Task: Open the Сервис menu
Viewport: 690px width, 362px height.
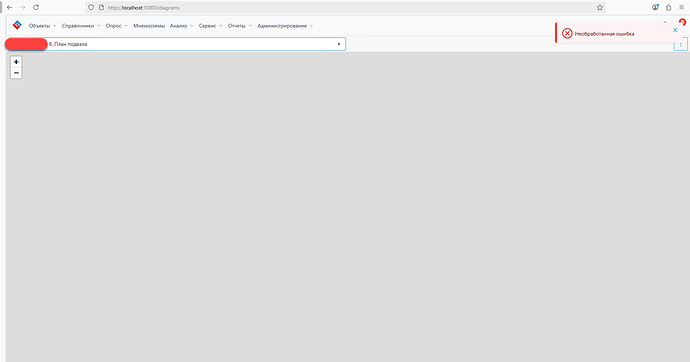Action: [210, 26]
